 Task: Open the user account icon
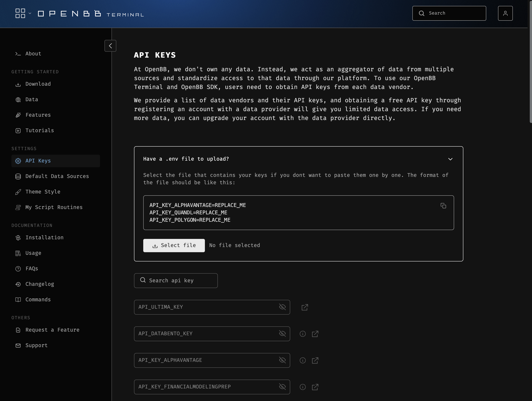click(x=505, y=13)
